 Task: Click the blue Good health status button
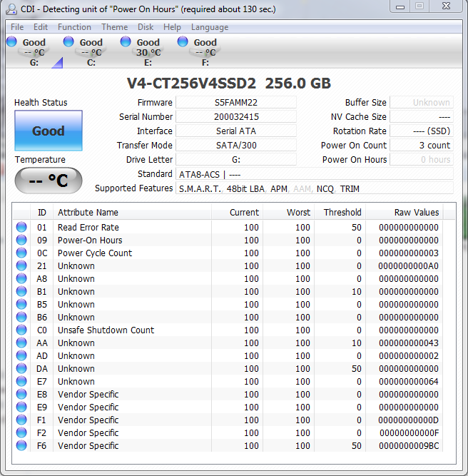pyautogui.click(x=49, y=131)
